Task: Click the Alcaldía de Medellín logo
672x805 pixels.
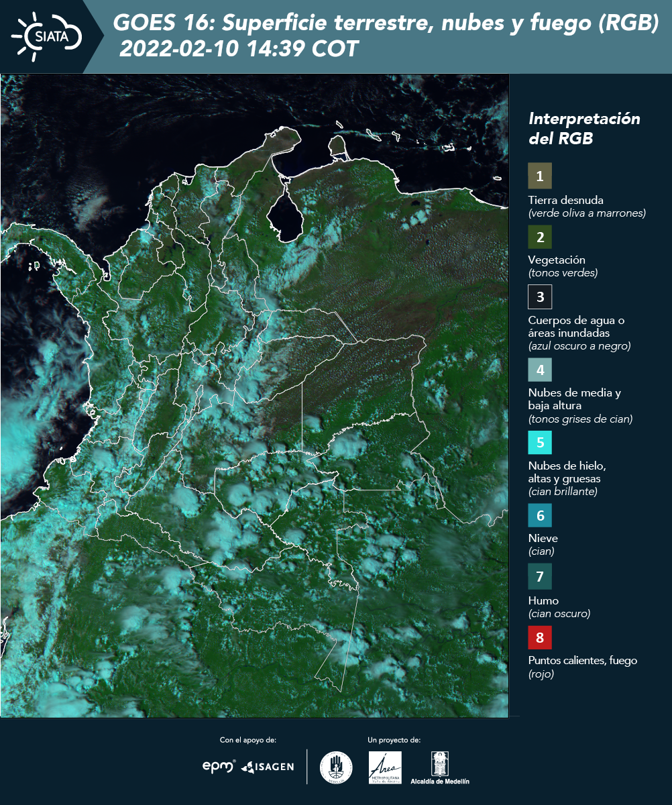Action: coord(440,768)
